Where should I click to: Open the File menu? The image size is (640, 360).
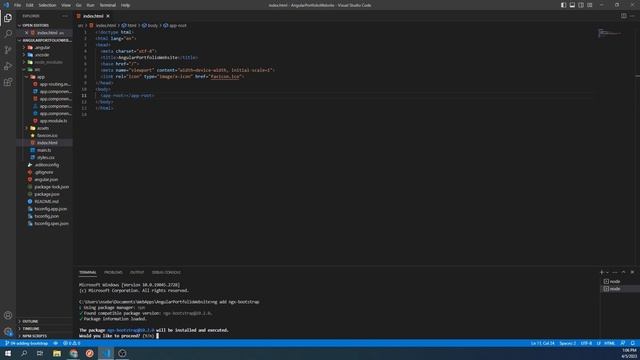18,5
